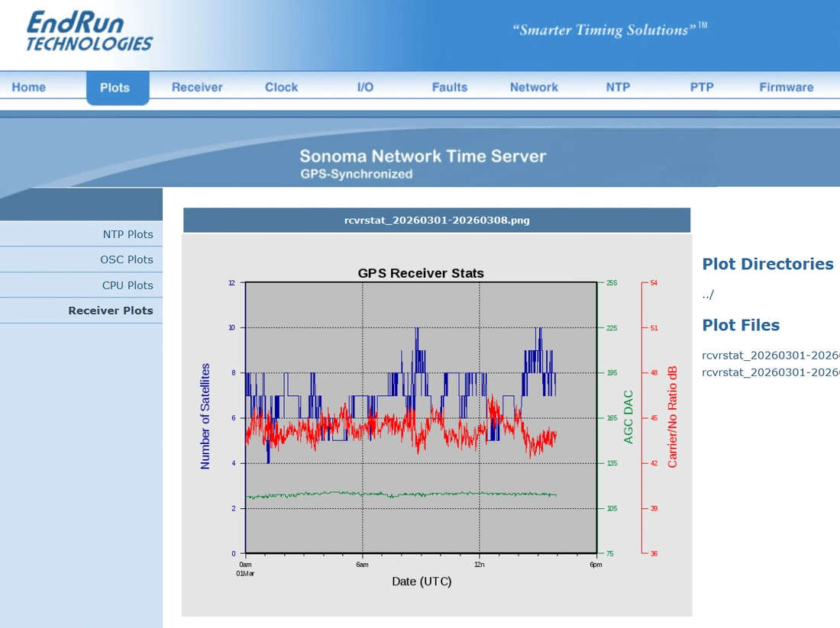Open the Clock tab
The width and height of the screenshot is (840, 628).
pos(281,87)
